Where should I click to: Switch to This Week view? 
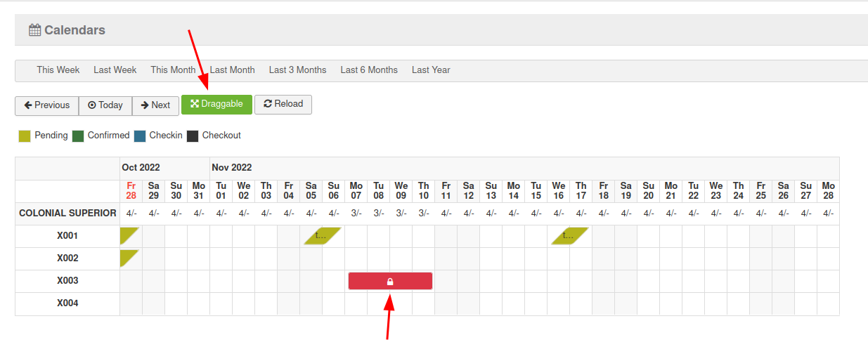coord(58,70)
